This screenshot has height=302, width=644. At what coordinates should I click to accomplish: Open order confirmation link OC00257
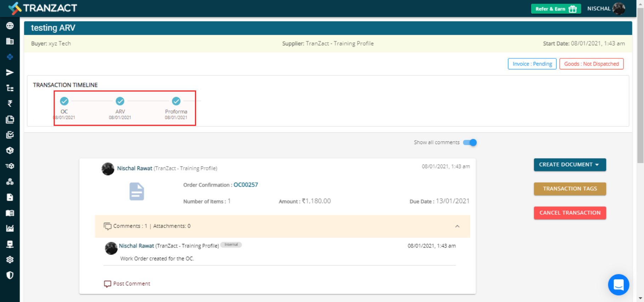coord(245,185)
